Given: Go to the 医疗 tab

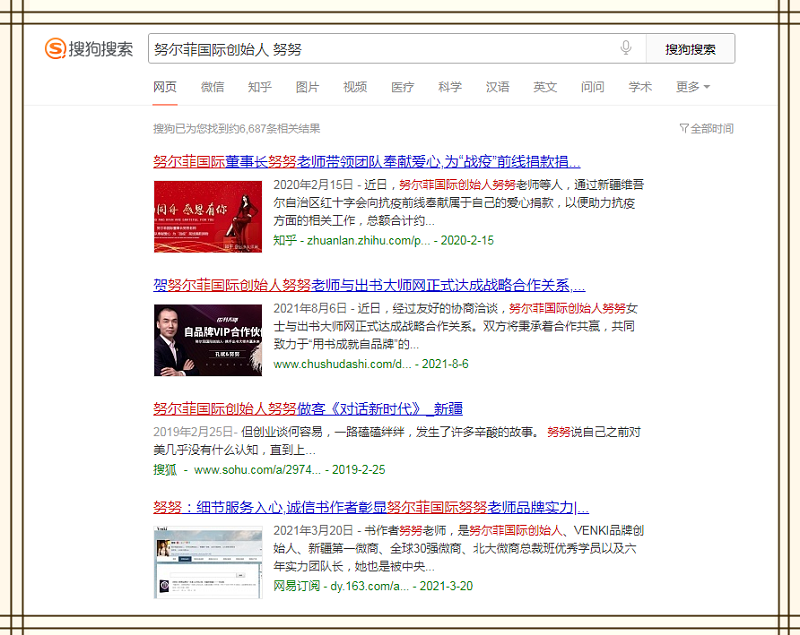Looking at the screenshot, I should (402, 87).
